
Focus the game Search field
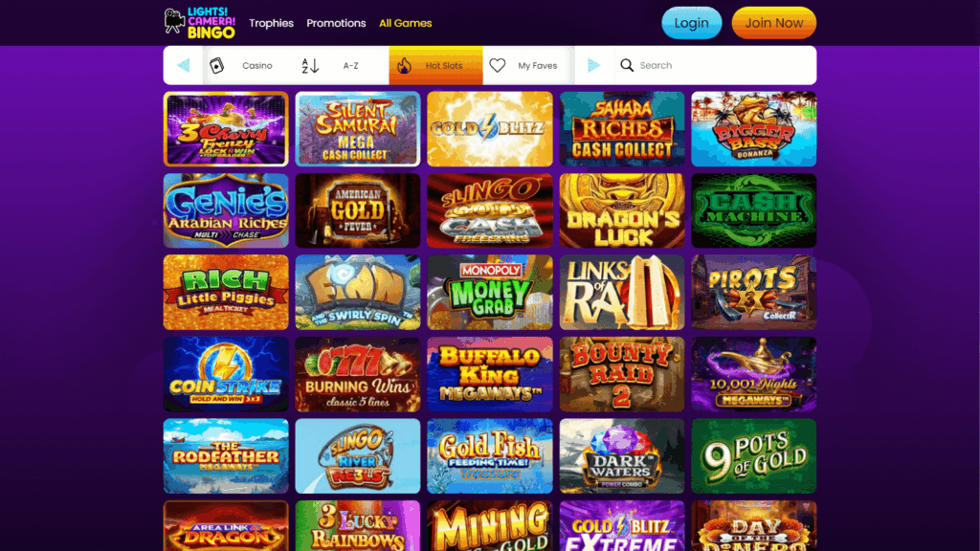pyautogui.click(x=715, y=65)
